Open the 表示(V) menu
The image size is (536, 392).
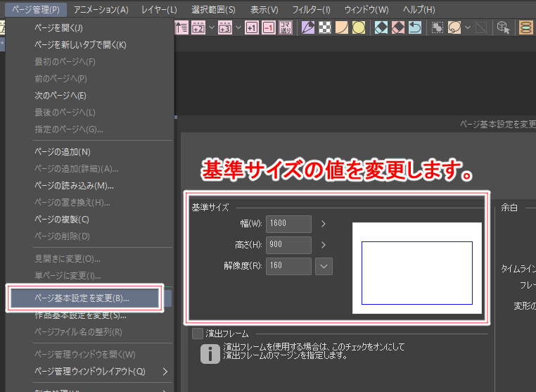click(264, 10)
